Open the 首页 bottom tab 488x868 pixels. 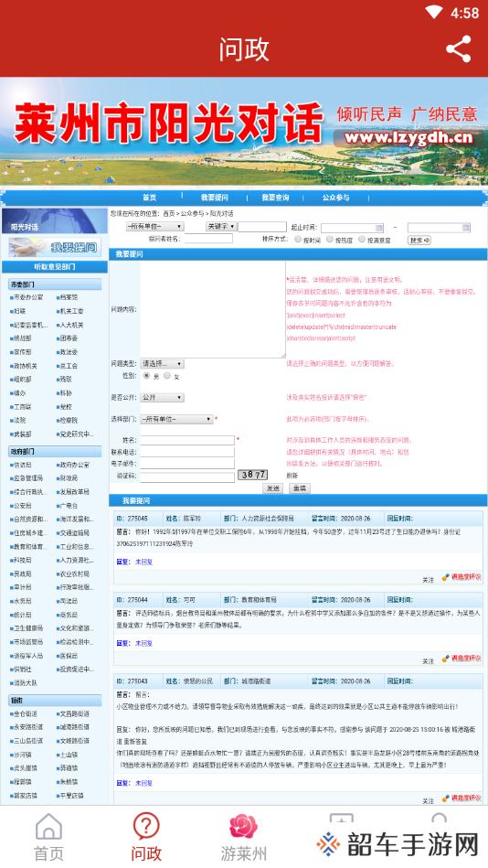click(48, 837)
